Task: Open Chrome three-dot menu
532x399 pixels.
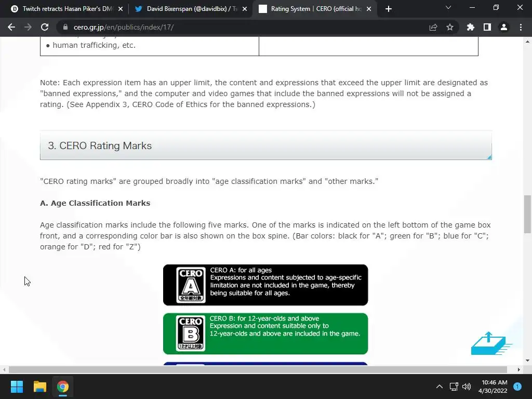Action: coord(521,27)
